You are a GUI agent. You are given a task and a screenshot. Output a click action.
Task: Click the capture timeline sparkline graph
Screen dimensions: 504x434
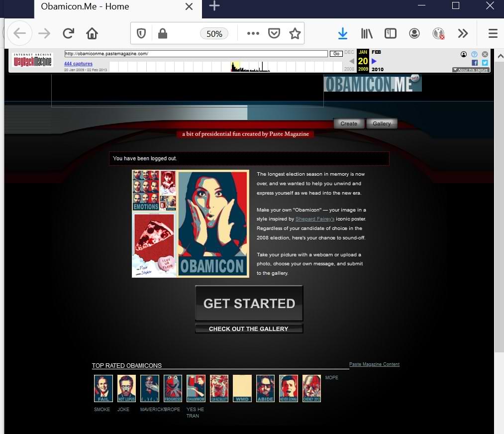click(226, 67)
